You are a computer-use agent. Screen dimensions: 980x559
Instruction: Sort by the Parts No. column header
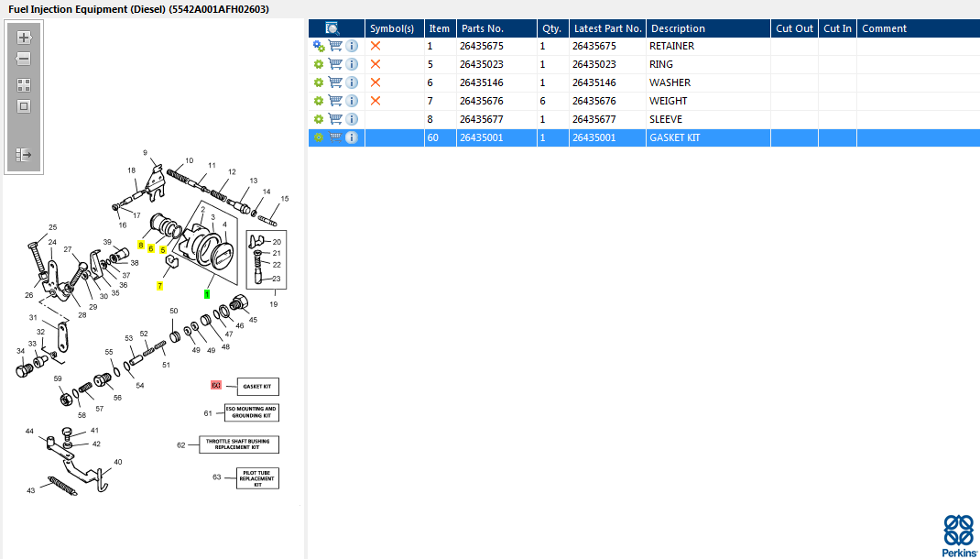point(482,28)
